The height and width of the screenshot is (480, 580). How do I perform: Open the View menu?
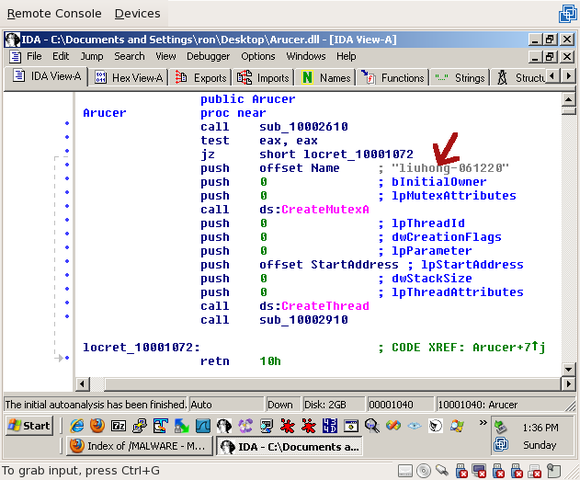166,56
